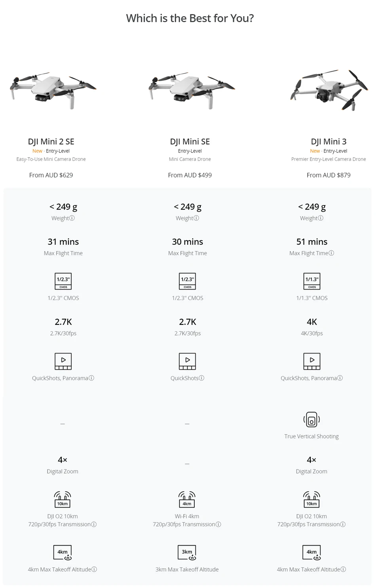
Task: Click DJI Mini 3 4km altitude icon
Action: tap(311, 552)
